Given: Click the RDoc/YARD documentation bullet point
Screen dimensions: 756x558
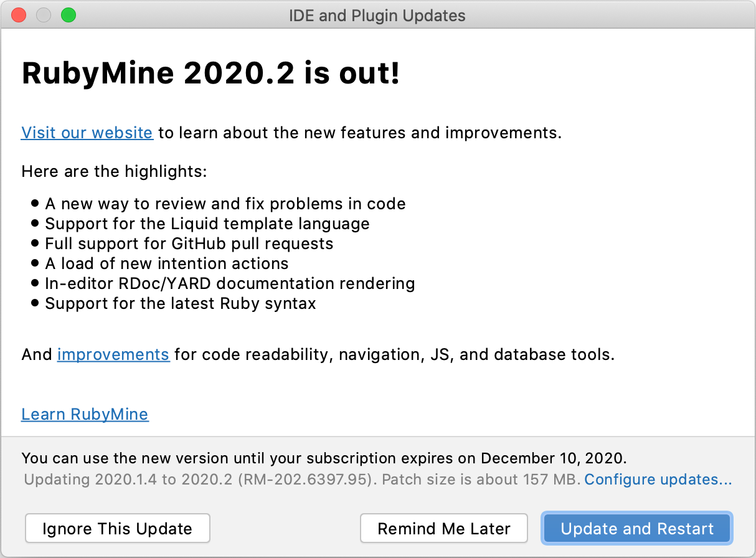Looking at the screenshot, I should (229, 283).
